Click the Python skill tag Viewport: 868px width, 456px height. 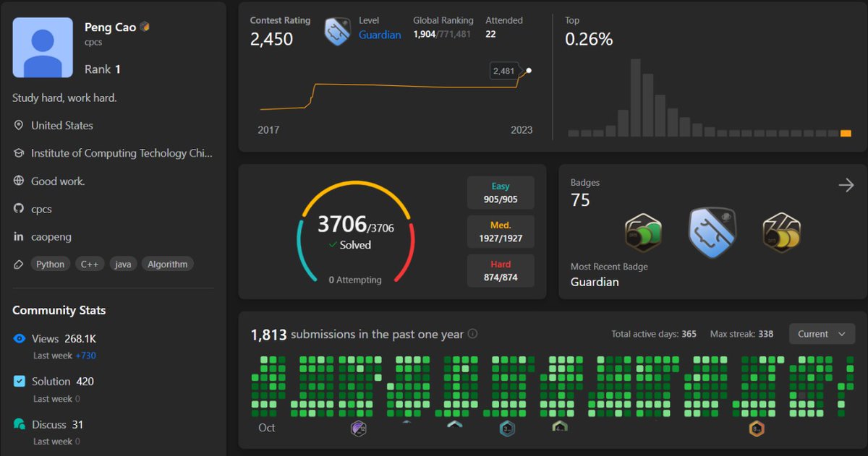[x=51, y=264]
